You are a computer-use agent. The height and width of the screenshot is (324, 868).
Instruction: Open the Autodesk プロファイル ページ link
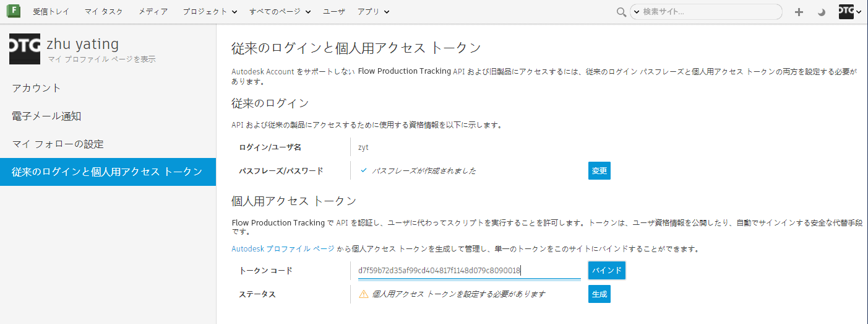pyautogui.click(x=283, y=249)
